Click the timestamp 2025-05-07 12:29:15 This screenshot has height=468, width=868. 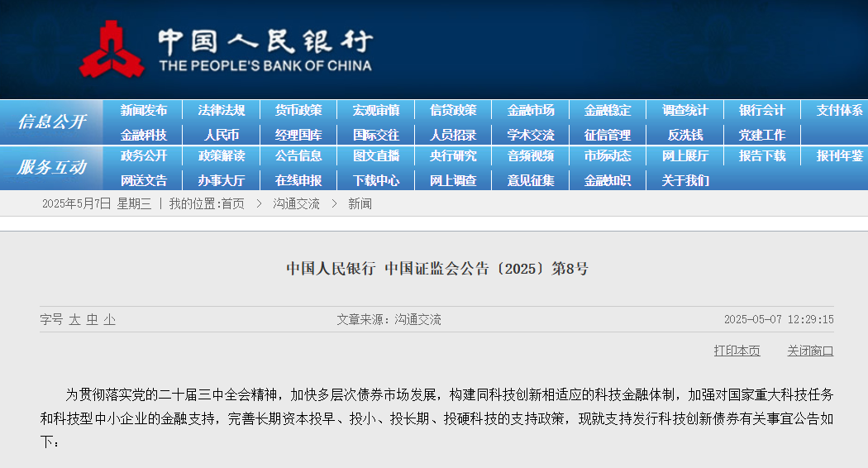coord(779,319)
